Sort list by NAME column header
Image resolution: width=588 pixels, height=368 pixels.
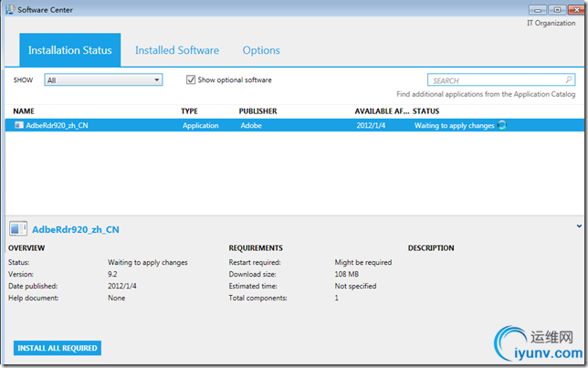coord(24,111)
